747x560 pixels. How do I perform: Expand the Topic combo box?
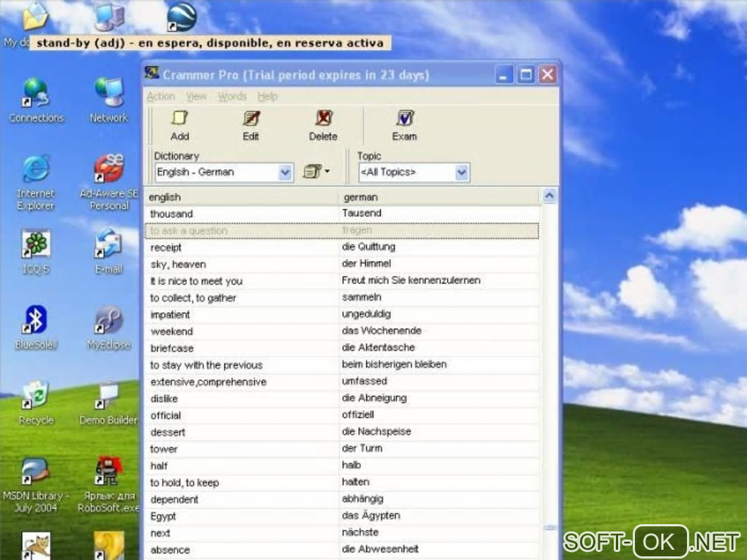pos(461,172)
